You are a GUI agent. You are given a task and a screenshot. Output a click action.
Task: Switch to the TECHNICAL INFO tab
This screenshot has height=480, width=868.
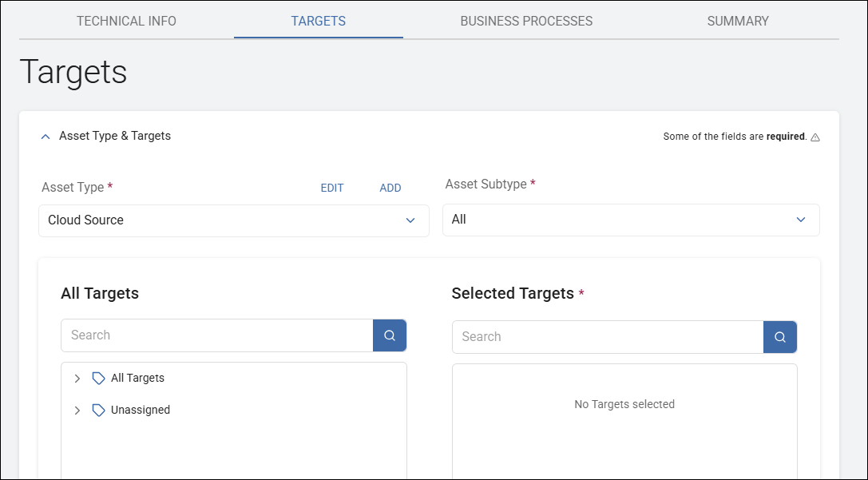(125, 21)
